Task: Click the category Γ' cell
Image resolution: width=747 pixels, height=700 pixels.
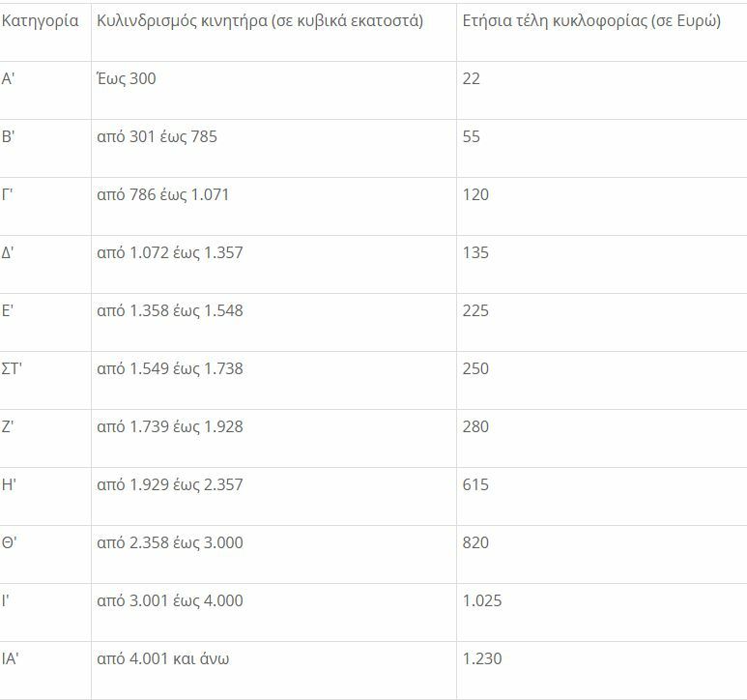Action: 8,195
